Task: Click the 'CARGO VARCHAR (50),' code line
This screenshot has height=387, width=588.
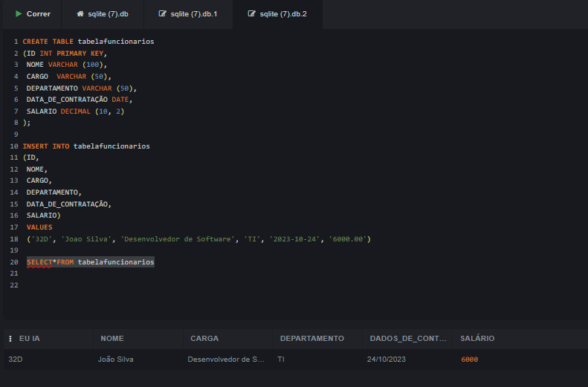Action: point(69,77)
